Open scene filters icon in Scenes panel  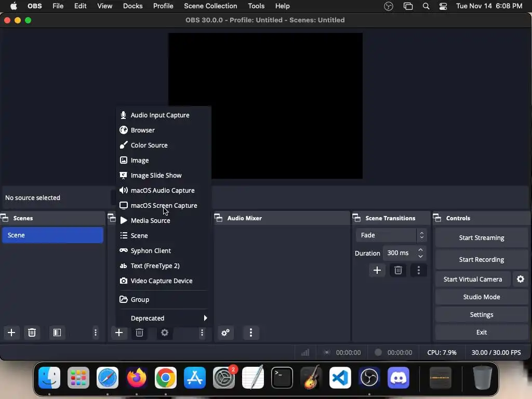(57, 332)
